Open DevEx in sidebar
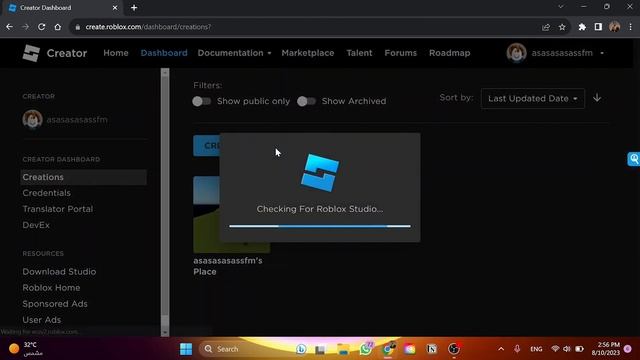 (36, 225)
